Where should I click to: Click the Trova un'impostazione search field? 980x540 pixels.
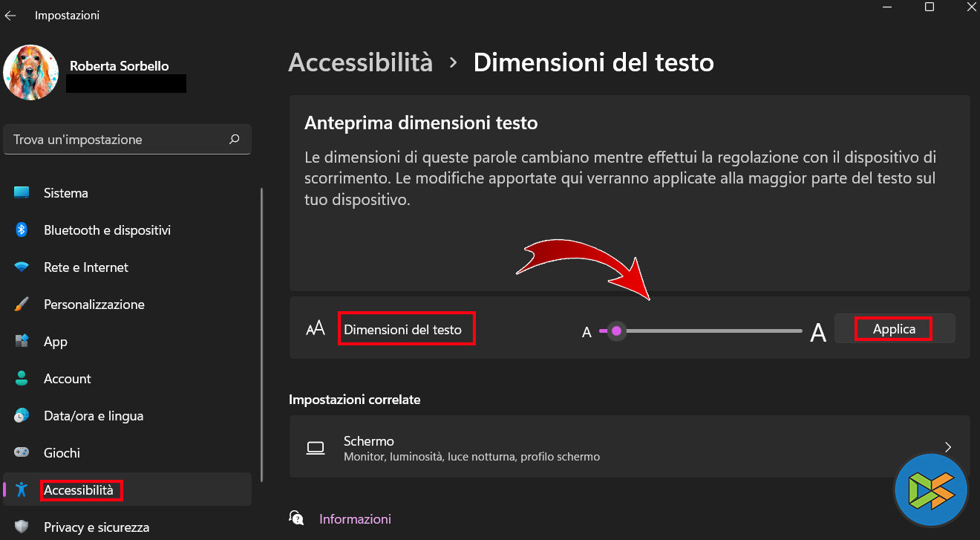tap(119, 140)
